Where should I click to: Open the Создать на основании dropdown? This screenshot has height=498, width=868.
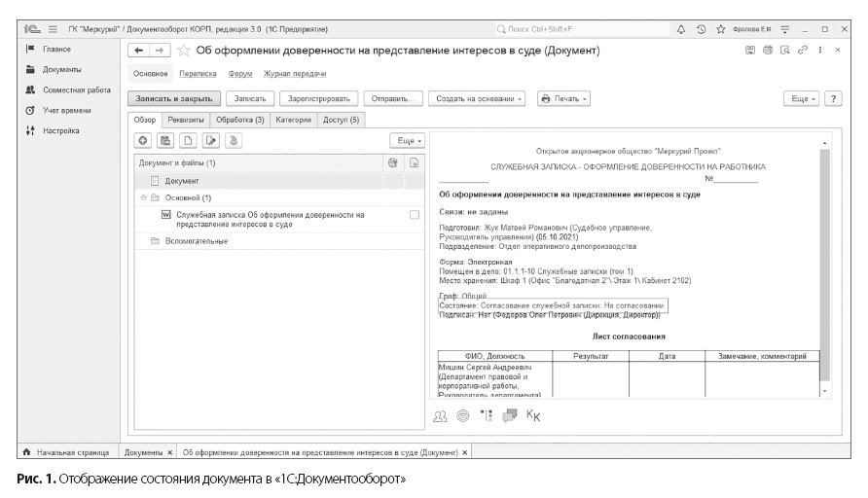[x=477, y=98]
